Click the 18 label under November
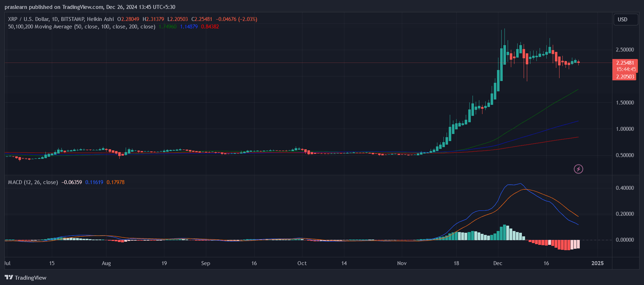The image size is (644, 285). tap(456, 263)
